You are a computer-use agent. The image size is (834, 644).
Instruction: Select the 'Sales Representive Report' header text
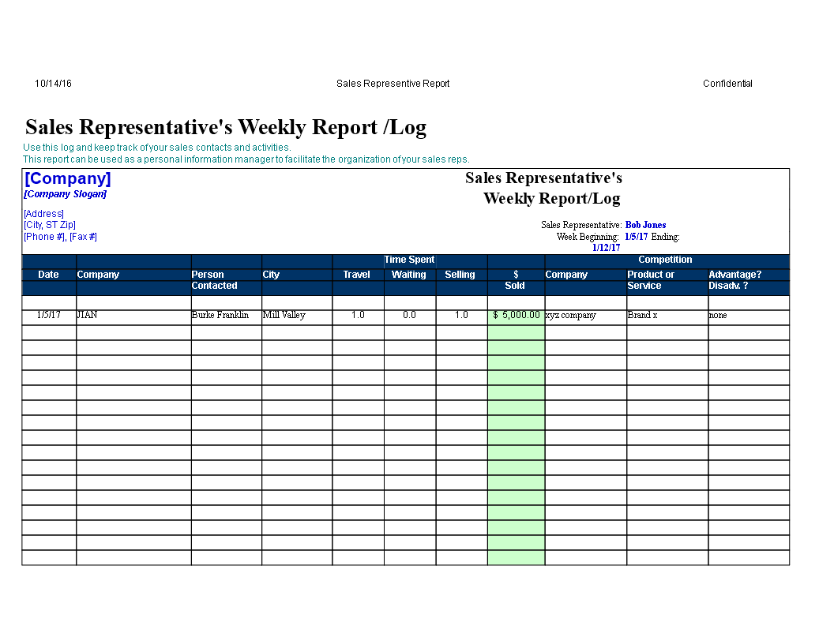(x=393, y=84)
